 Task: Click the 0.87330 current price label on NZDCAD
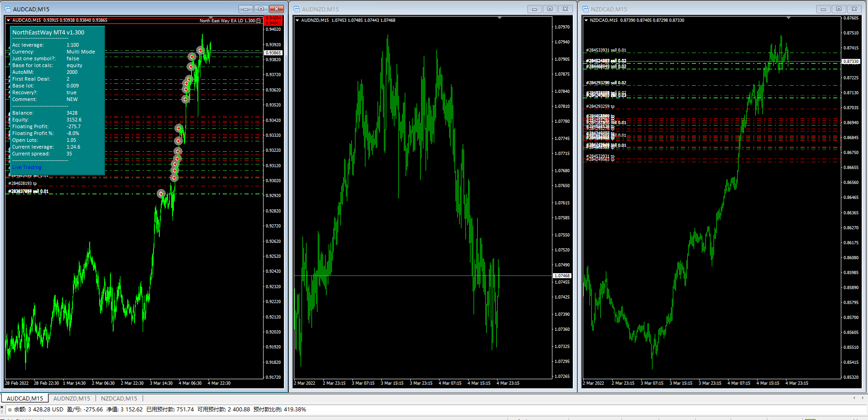pyautogui.click(x=851, y=62)
